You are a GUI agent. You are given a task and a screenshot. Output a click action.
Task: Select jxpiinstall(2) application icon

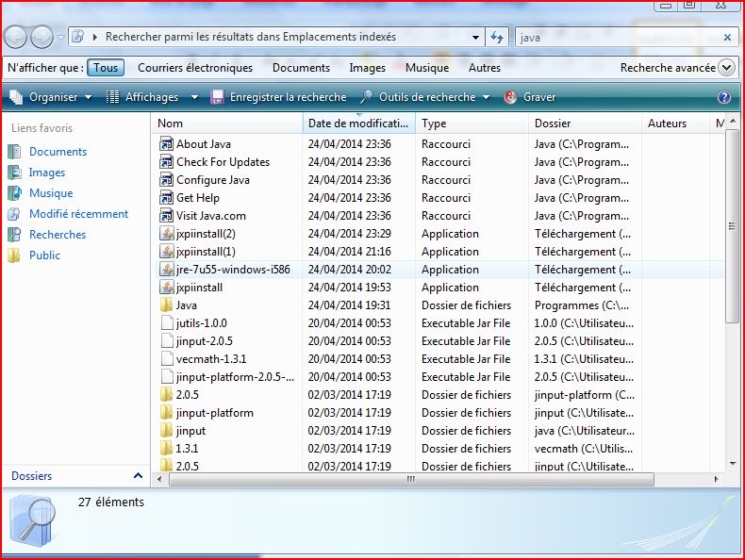(166, 233)
